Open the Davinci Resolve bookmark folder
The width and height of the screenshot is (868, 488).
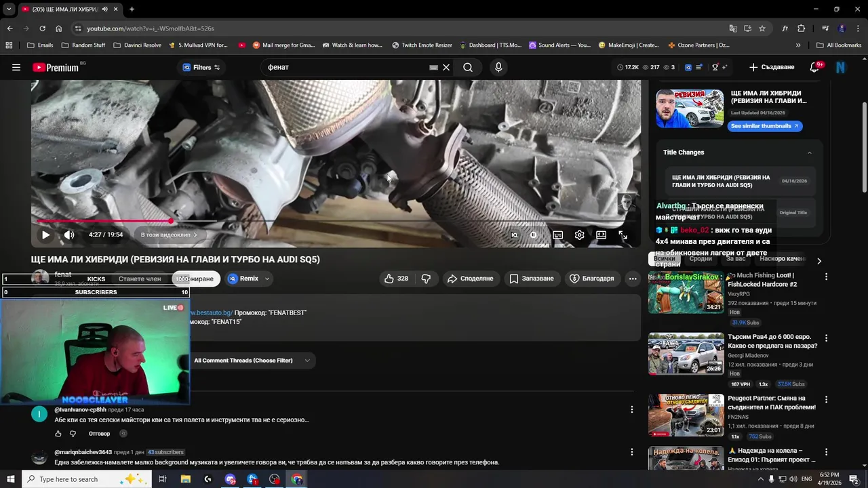137,45
